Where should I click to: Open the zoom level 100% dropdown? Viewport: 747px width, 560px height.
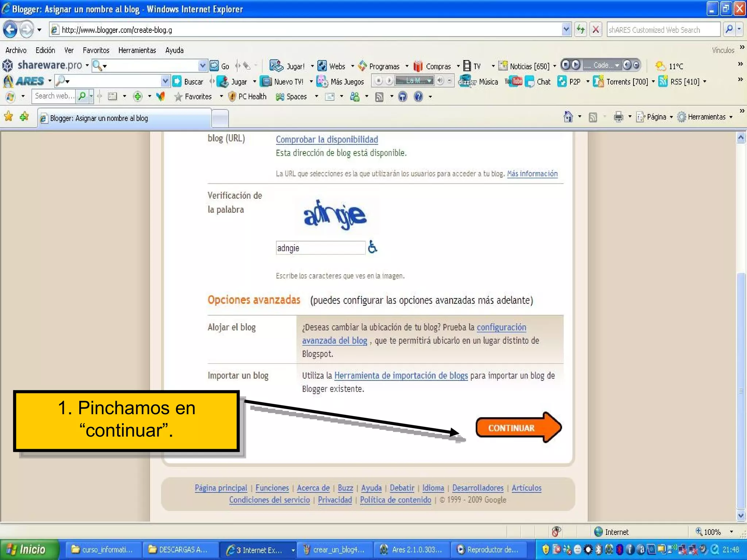[x=731, y=532]
